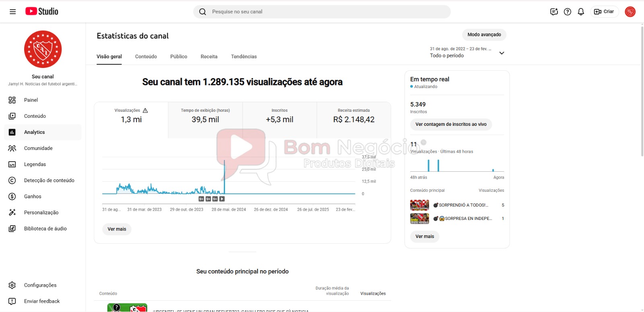Click the Biblioteca de áudio music icon
644x312 pixels.
12,229
